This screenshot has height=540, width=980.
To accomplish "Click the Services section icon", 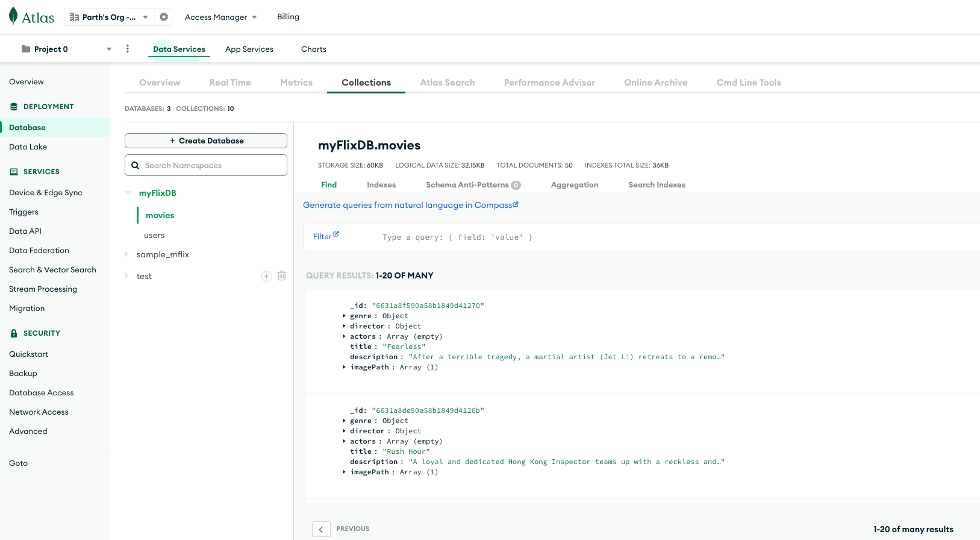I will click(x=14, y=172).
